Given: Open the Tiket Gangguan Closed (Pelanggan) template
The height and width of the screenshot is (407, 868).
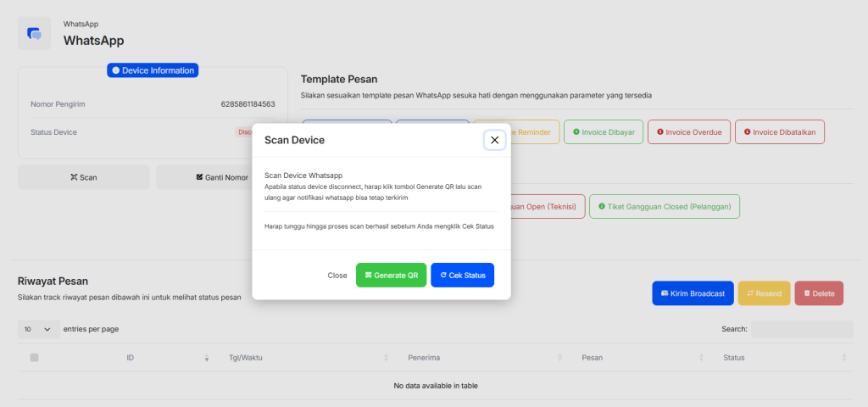Looking at the screenshot, I should pos(665,207).
